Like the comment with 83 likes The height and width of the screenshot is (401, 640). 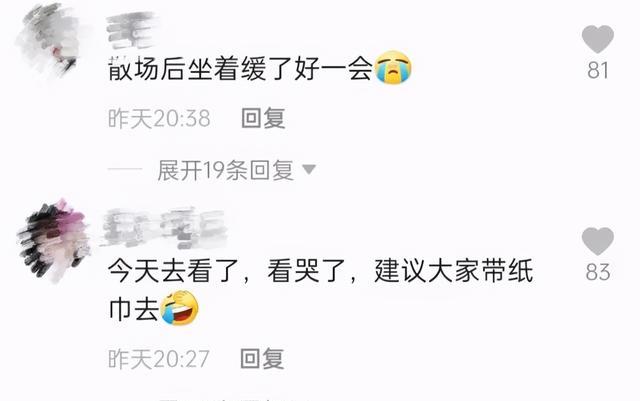598,241
